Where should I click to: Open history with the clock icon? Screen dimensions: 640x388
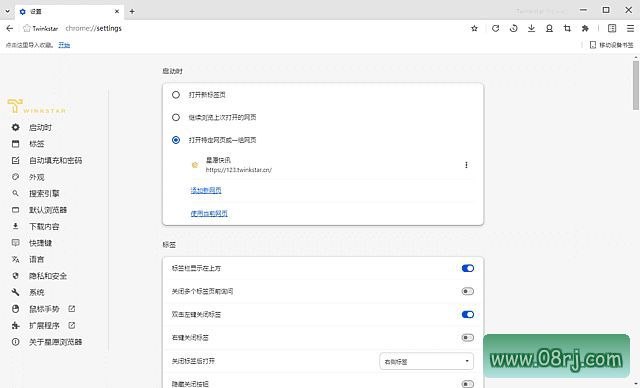coord(513,29)
